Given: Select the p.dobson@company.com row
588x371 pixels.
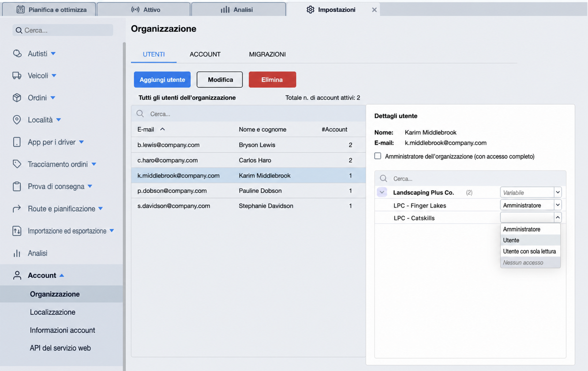Looking at the screenshot, I should 248,191.
